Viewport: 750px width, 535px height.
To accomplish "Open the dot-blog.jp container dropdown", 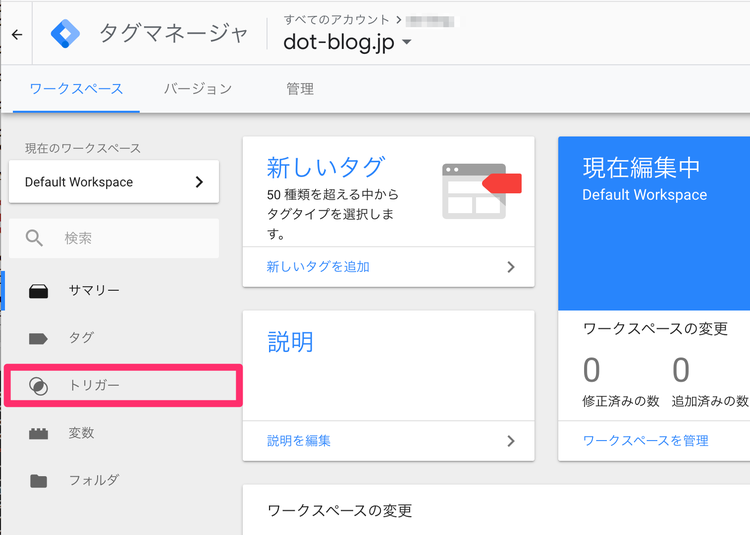I will [347, 42].
